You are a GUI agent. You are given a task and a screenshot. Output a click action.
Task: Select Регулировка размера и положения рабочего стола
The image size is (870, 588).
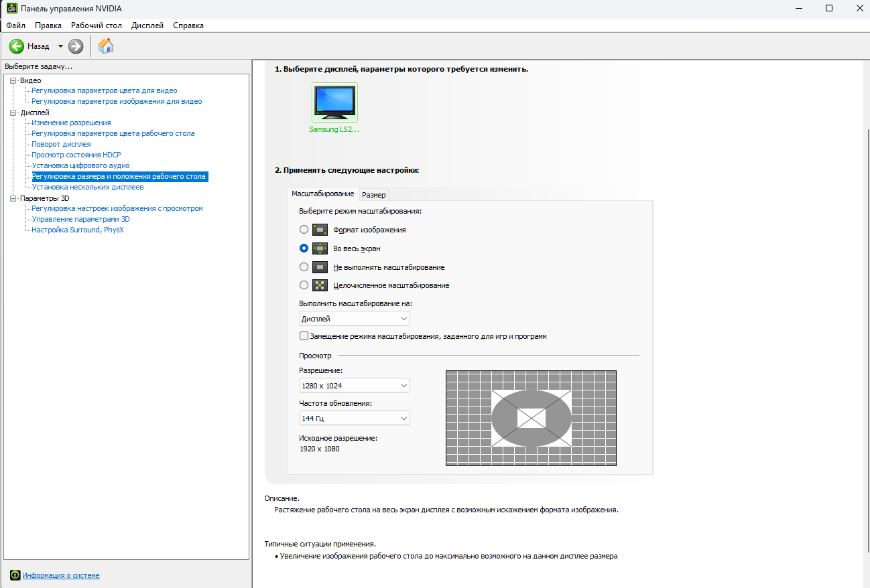point(119,176)
